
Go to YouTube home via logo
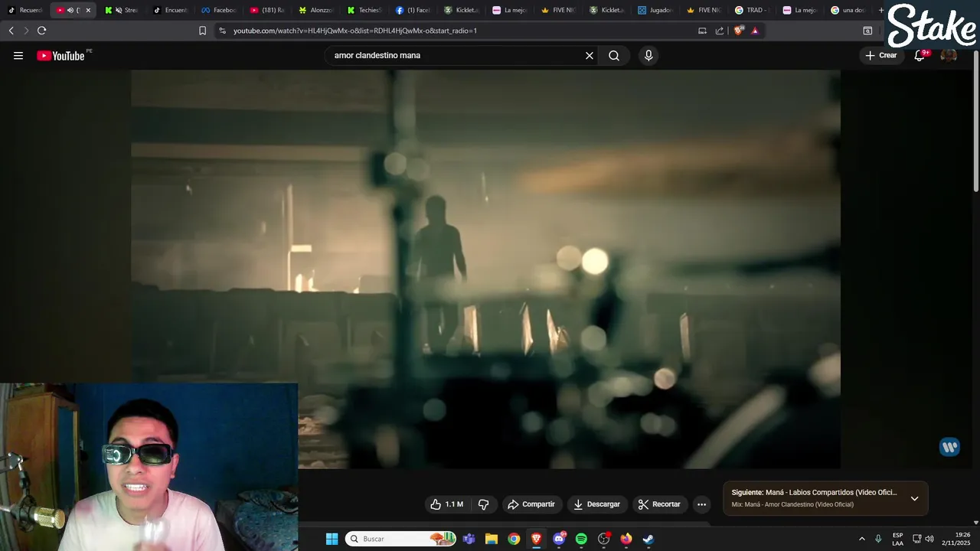[60, 55]
